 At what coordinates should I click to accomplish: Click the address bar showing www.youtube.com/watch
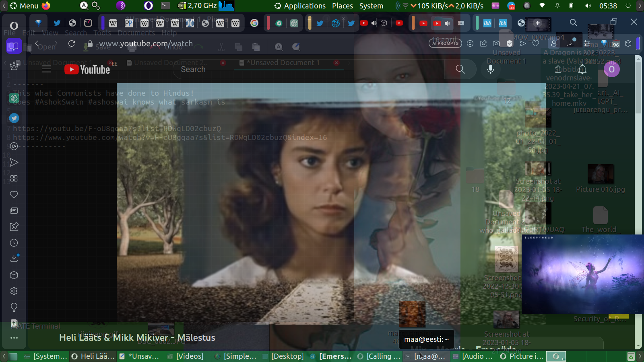pyautogui.click(x=146, y=43)
